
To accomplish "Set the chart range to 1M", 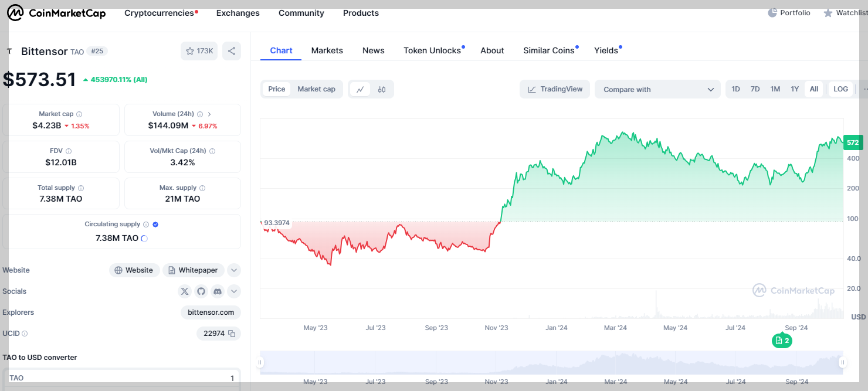I will click(775, 89).
